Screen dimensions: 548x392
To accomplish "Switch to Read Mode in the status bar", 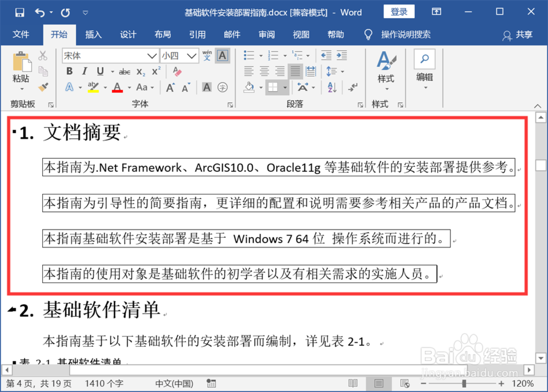I will (x=353, y=383).
